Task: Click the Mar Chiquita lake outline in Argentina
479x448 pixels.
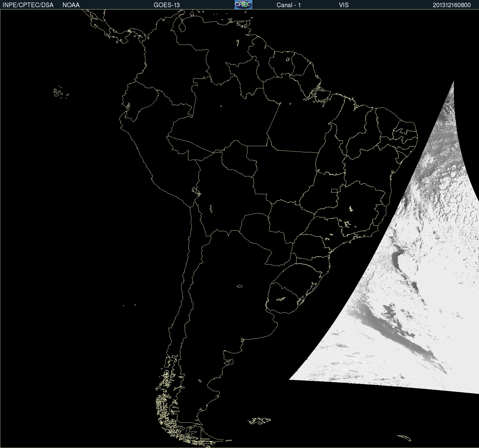Action: [239, 286]
